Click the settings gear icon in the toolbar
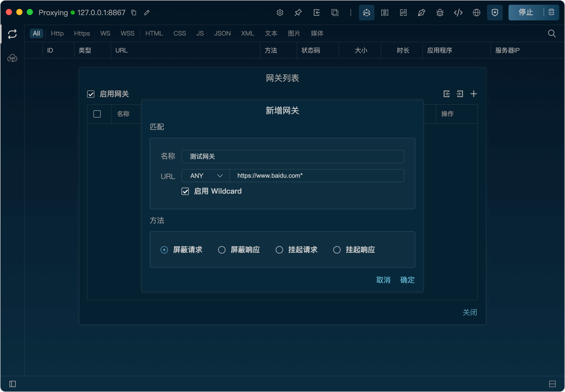This screenshot has height=392, width=565. (x=280, y=13)
